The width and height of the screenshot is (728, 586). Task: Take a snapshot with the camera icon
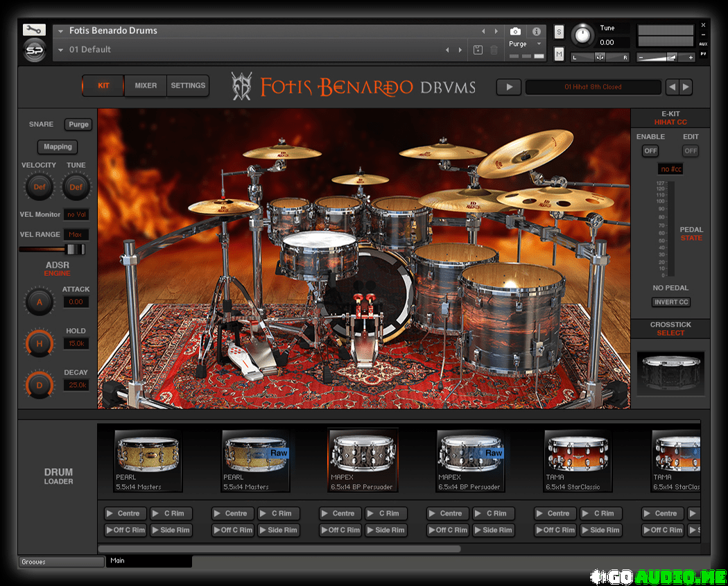coord(515,31)
